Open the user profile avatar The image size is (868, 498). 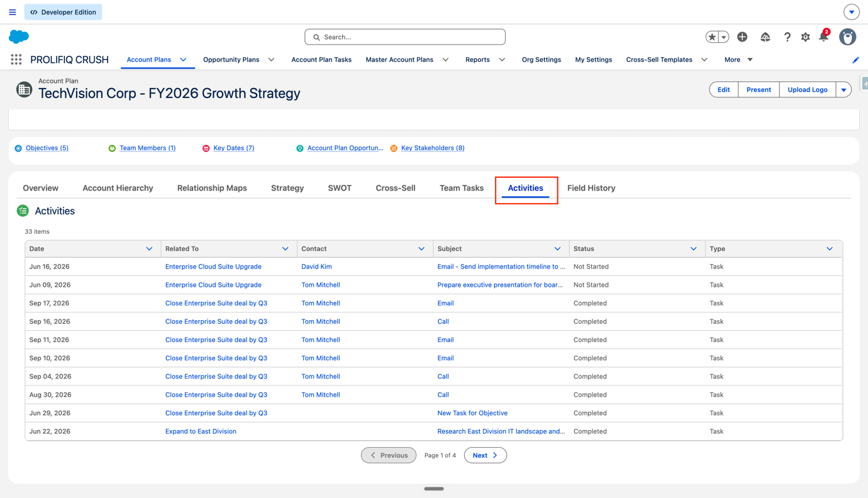pos(848,37)
